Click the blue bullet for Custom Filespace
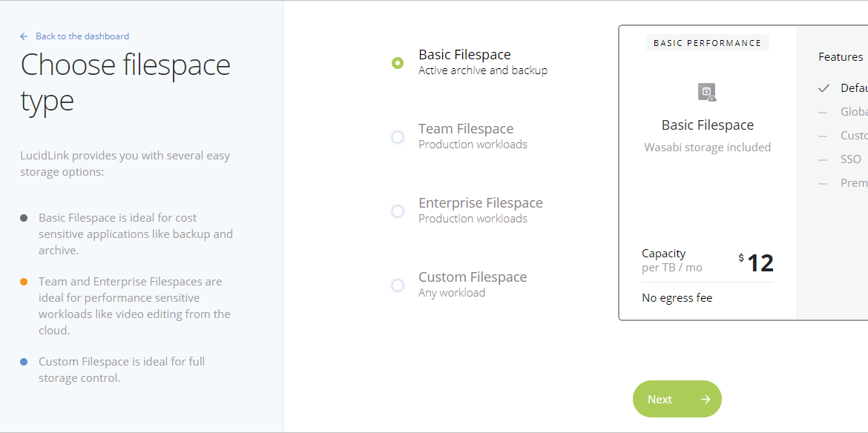 (x=24, y=362)
